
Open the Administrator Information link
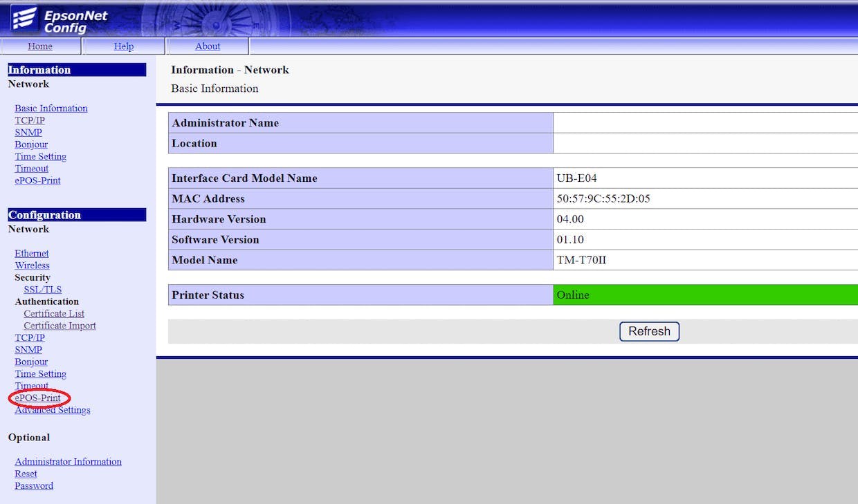pyautogui.click(x=69, y=462)
